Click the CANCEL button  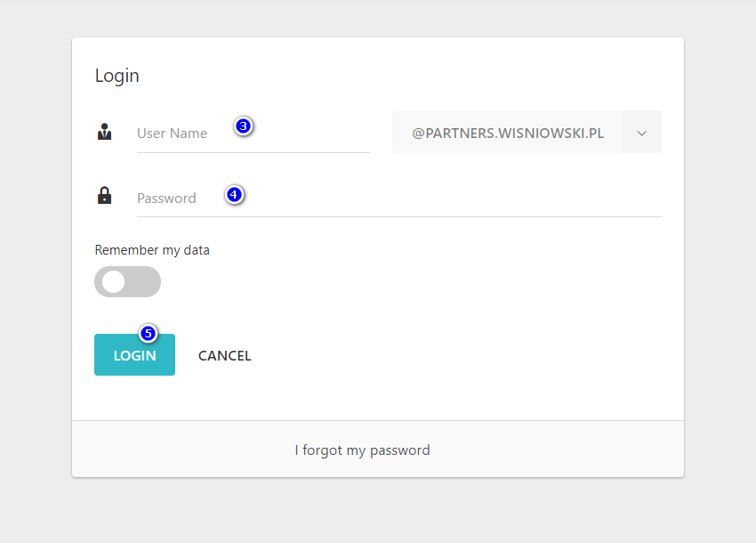225,356
